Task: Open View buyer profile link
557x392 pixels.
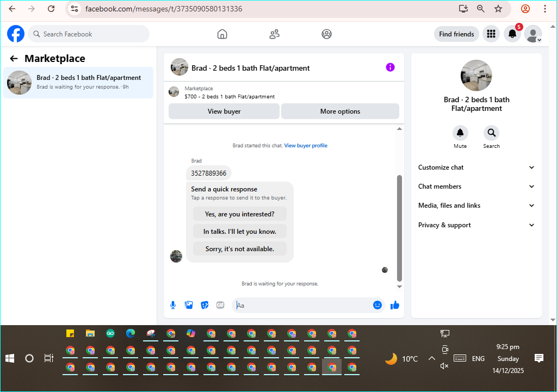Action: (x=306, y=146)
